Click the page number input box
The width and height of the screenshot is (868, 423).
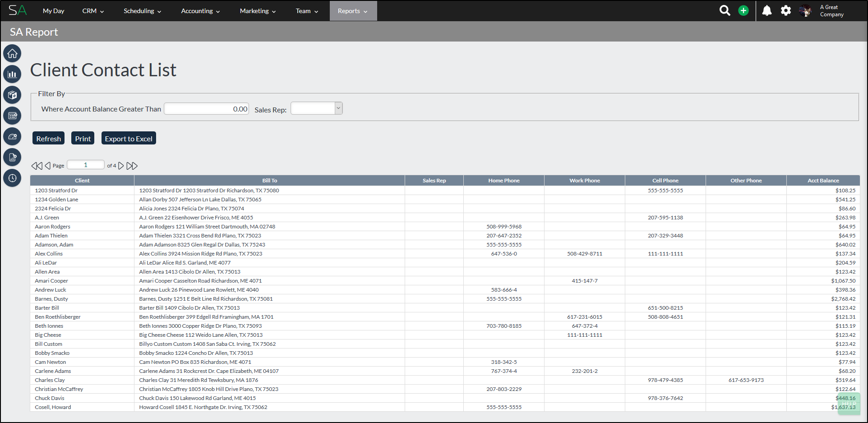point(86,165)
